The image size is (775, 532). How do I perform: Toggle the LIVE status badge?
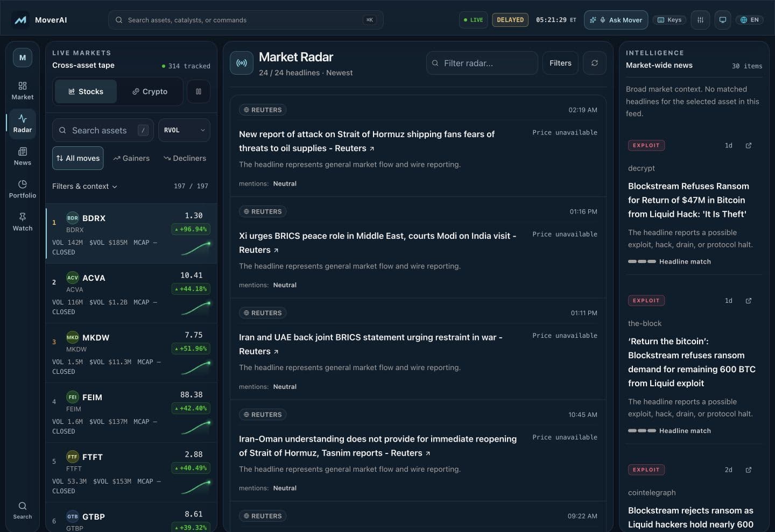tap(474, 20)
